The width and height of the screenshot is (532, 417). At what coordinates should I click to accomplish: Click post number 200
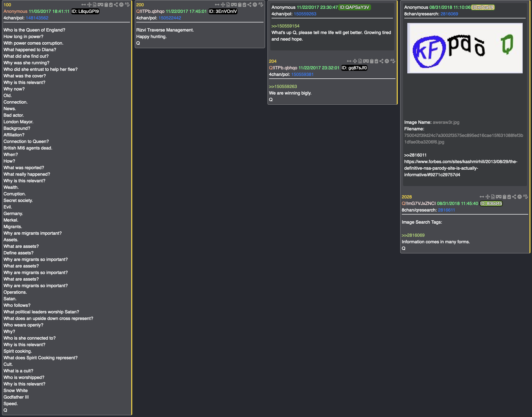click(140, 5)
